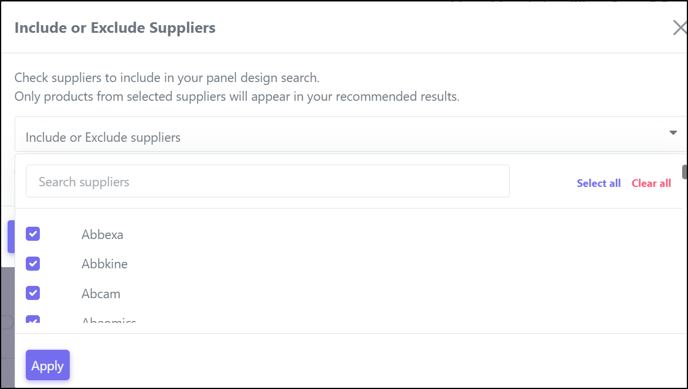
Task: Open the Include or Exclude suppliers combo box
Action: 351,135
